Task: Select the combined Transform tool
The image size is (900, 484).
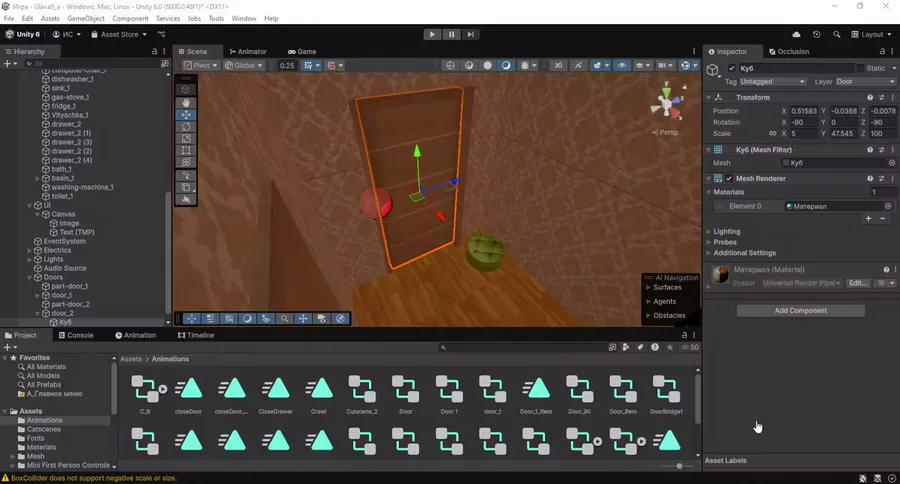Action: [x=185, y=163]
